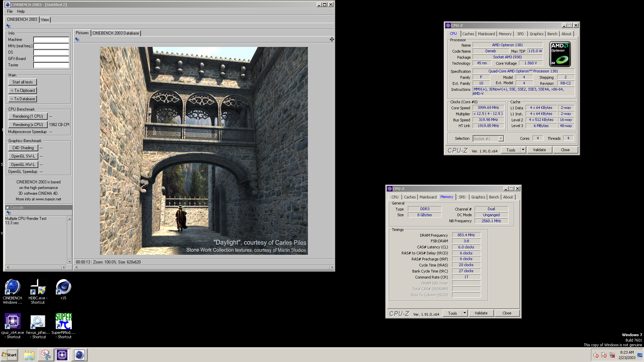
Task: Click the OS input field
Action: 51,52
